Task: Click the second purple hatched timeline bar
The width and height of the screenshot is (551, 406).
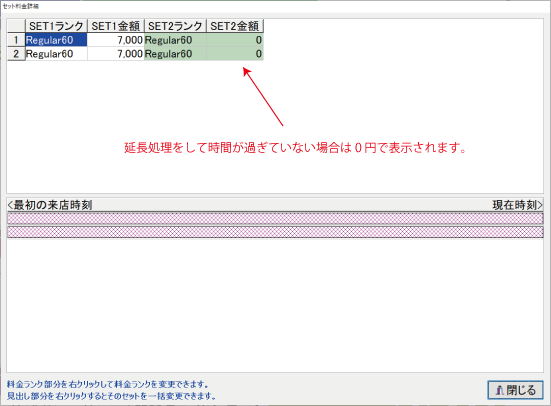Action: pyautogui.click(x=275, y=232)
